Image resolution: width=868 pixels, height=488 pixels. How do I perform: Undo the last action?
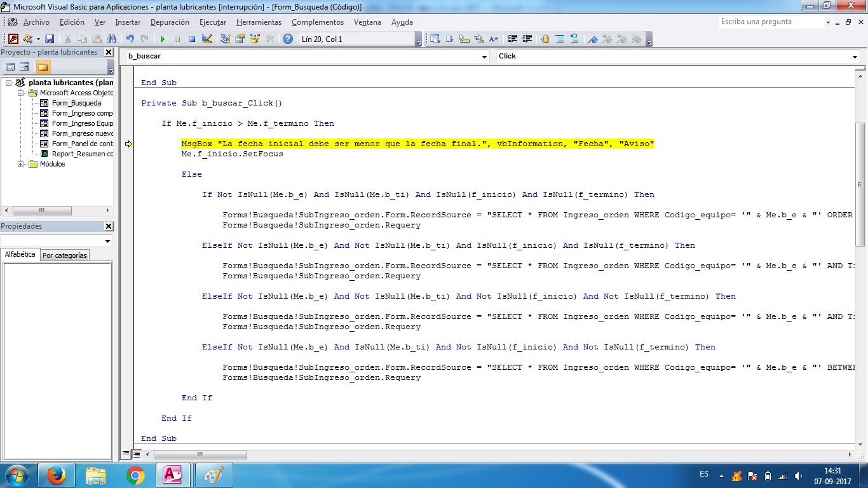tap(130, 39)
